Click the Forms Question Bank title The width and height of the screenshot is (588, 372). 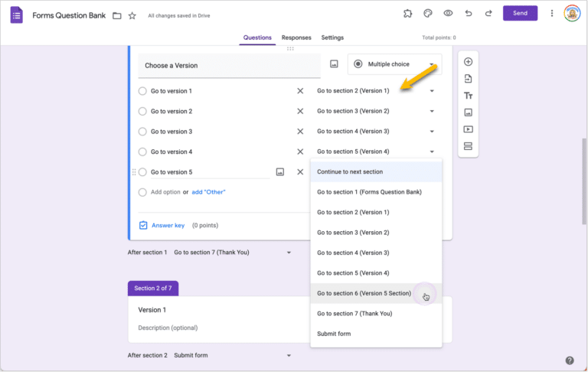(x=69, y=15)
